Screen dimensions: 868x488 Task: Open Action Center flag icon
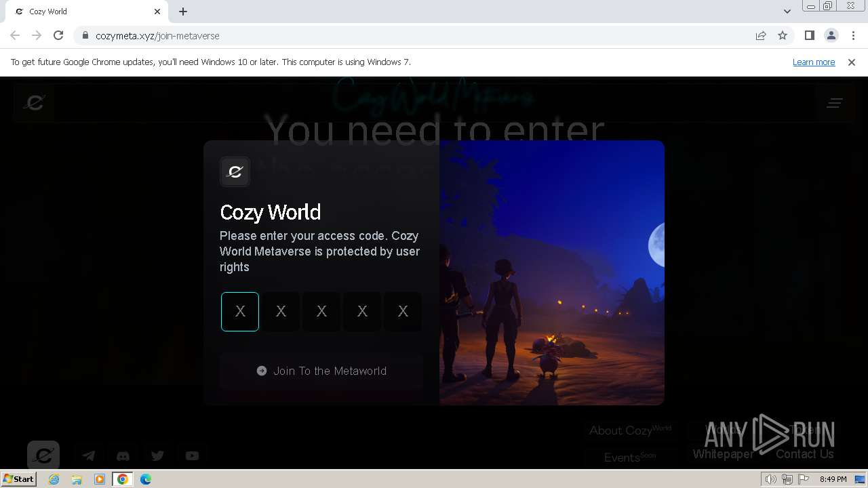[x=804, y=479]
